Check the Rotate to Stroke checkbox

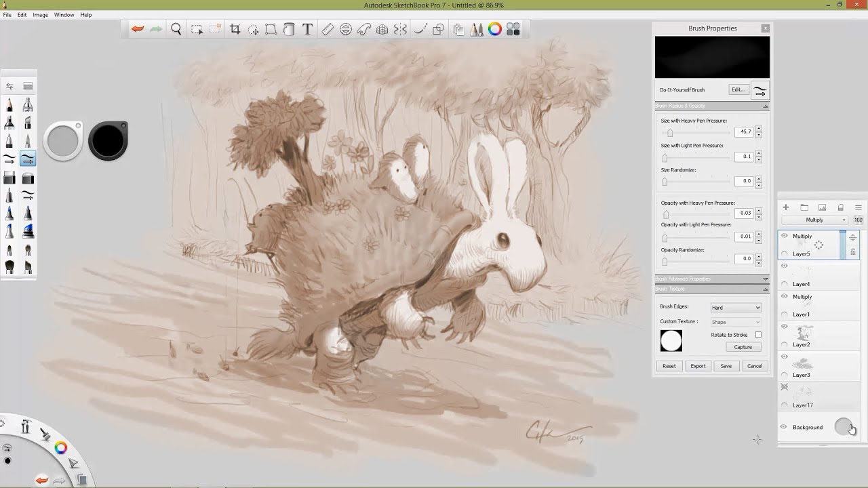(x=758, y=335)
